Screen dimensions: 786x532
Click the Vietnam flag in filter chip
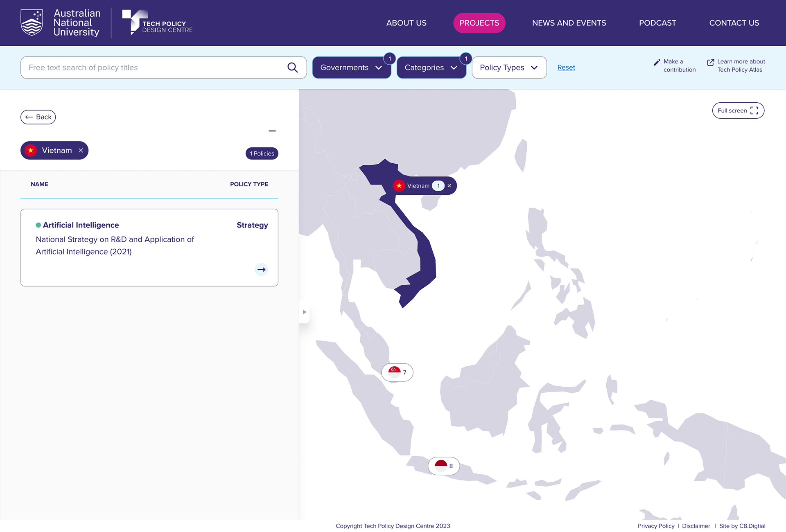(x=31, y=151)
